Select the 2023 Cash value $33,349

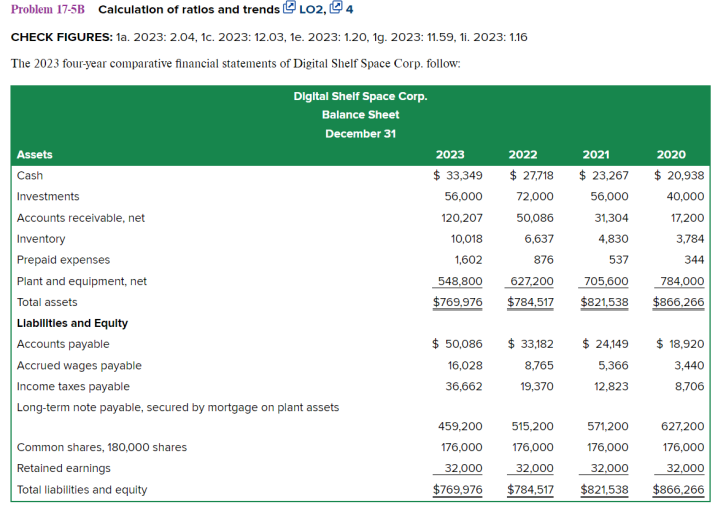pos(458,176)
